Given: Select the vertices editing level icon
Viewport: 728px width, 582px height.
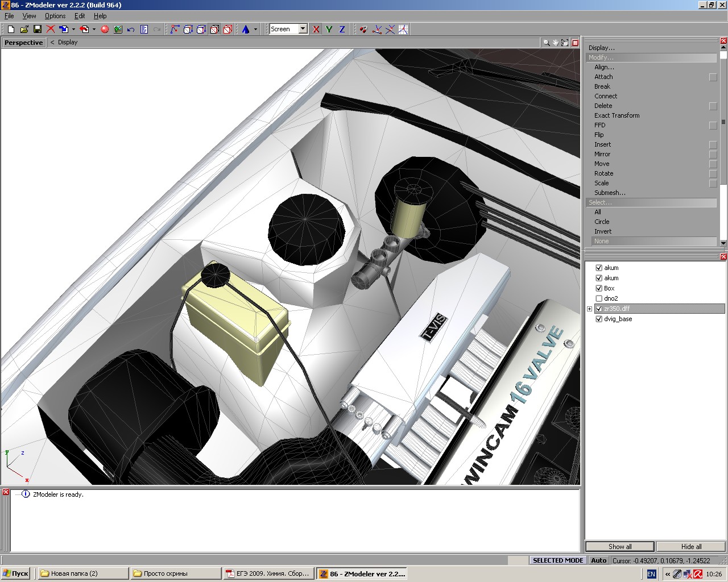Looking at the screenshot, I should 175,29.
